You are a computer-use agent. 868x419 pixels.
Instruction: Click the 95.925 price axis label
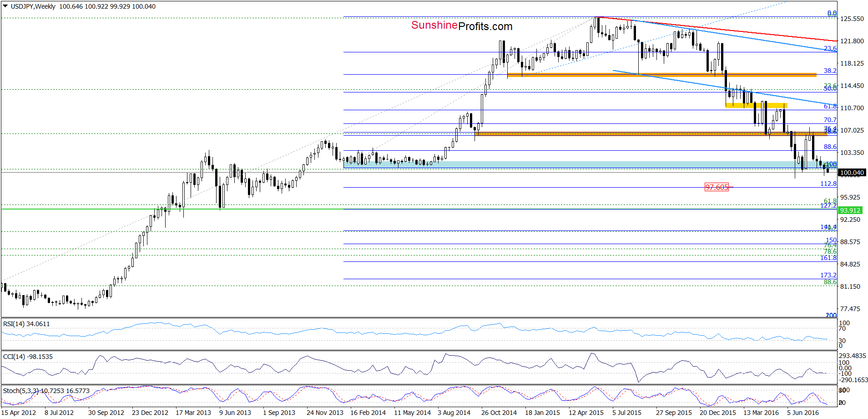point(850,197)
